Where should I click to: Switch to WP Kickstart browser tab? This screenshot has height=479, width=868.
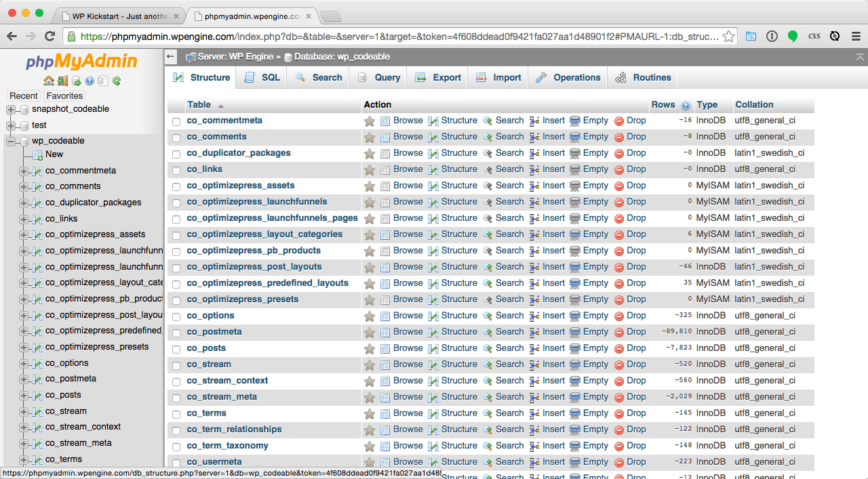click(x=121, y=15)
